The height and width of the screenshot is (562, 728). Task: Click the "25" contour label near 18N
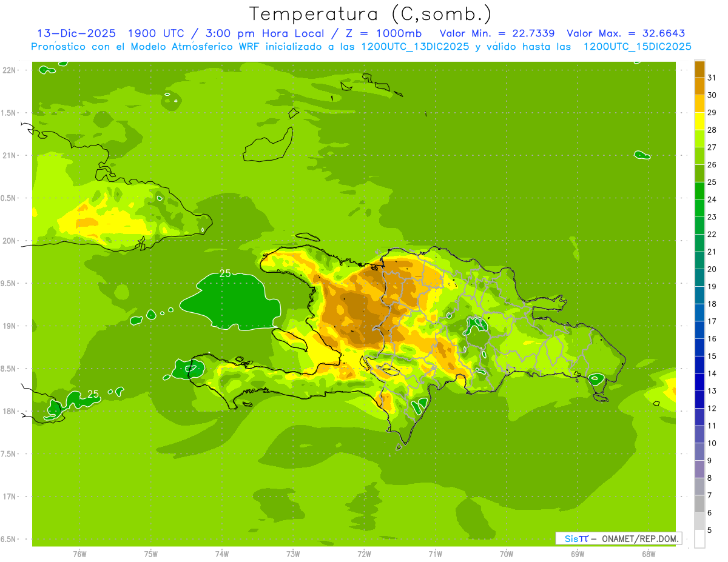pos(93,394)
